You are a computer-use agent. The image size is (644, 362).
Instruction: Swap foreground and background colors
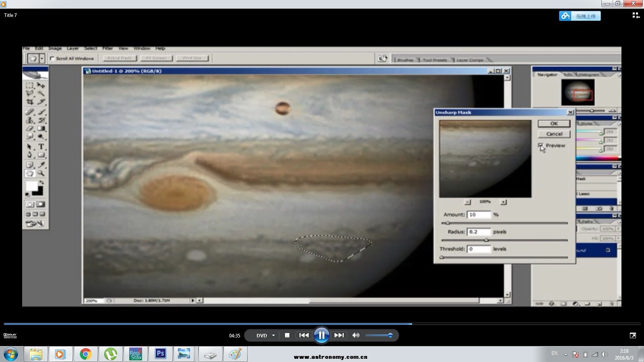click(x=41, y=183)
